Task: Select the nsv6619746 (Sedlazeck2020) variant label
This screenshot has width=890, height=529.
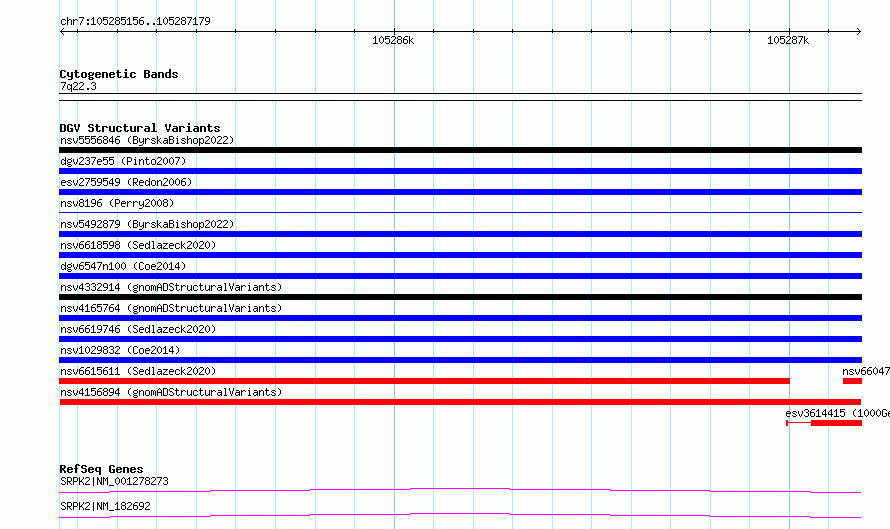Action: 138,329
